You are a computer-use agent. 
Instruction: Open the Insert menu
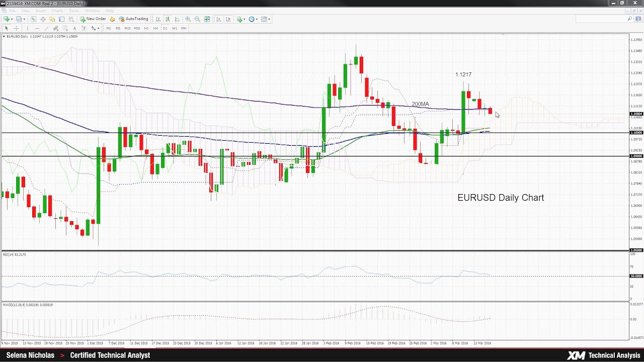pos(41,11)
